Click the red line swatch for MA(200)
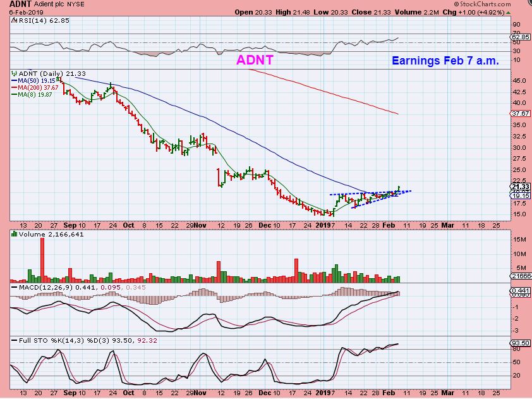This screenshot has height=399, width=532. 15,88
